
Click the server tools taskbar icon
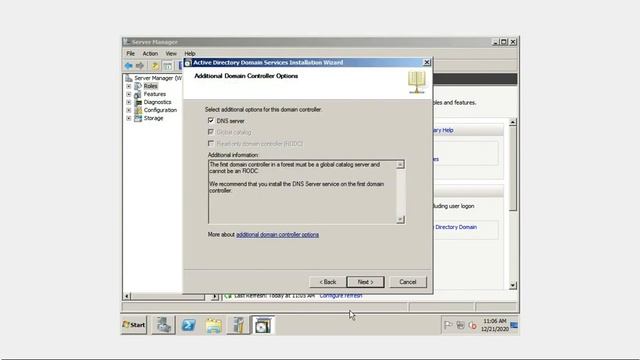(238, 325)
